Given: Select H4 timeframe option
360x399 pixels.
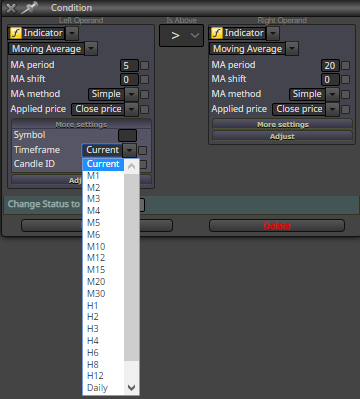Looking at the screenshot, I should pyautogui.click(x=103, y=341).
